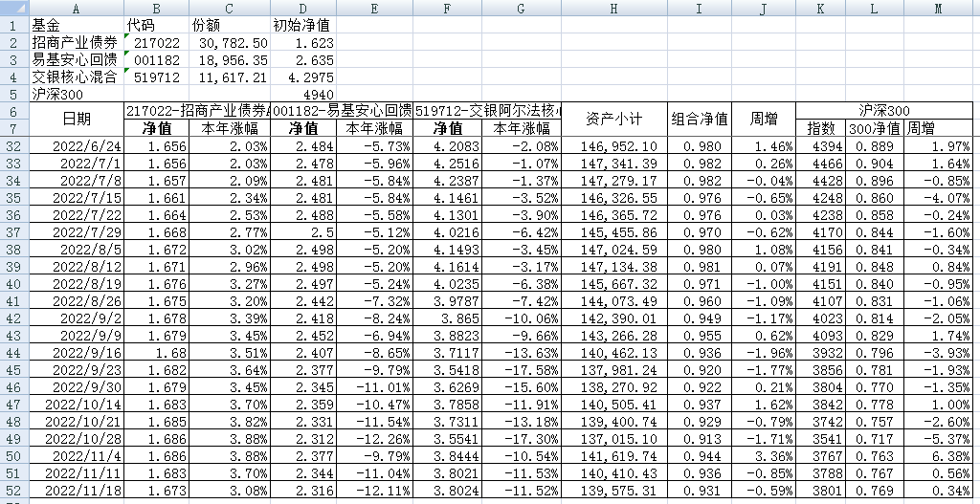The height and width of the screenshot is (504, 980).
Task: Select row 32 using its row number
Action: tap(14, 146)
